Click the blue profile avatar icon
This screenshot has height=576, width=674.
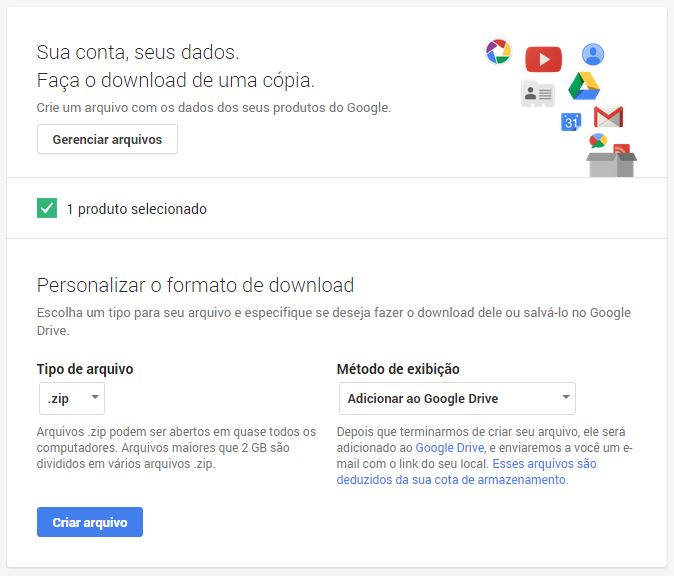coord(593,54)
